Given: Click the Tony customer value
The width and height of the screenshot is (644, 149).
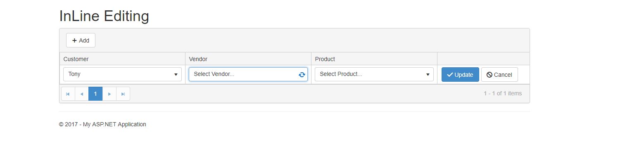Looking at the screenshot, I should [x=74, y=74].
